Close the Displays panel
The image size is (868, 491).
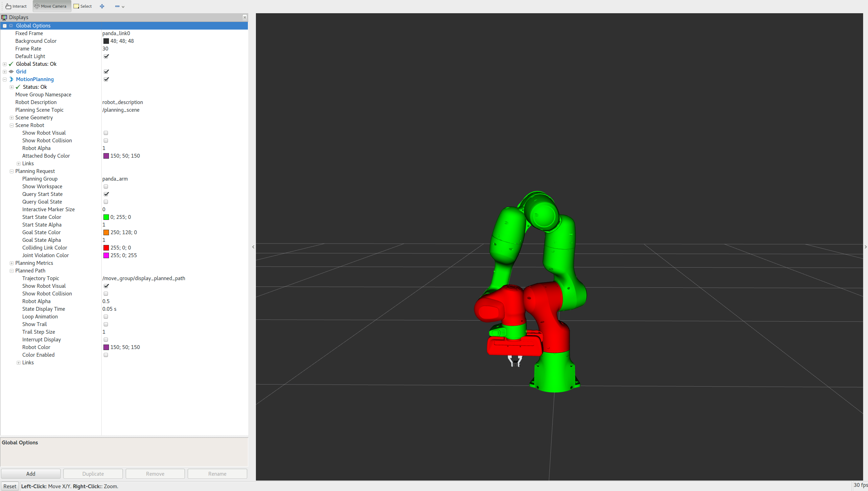[x=245, y=17]
